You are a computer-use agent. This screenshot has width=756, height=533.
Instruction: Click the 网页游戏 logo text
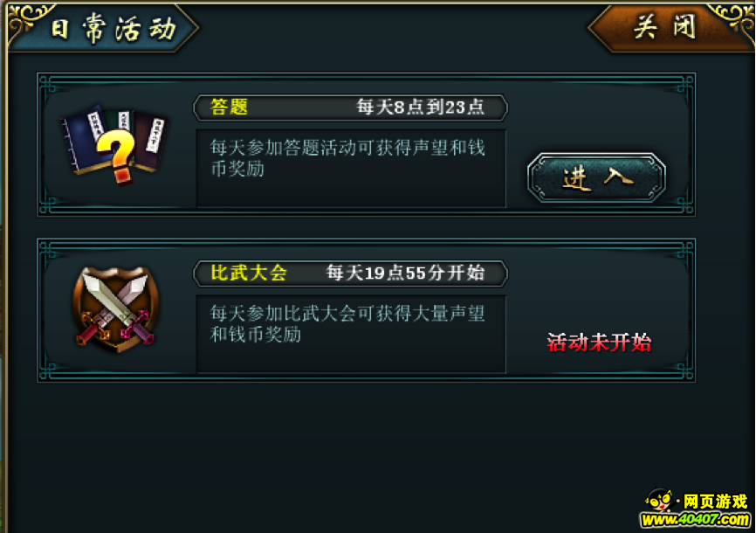tap(716, 502)
